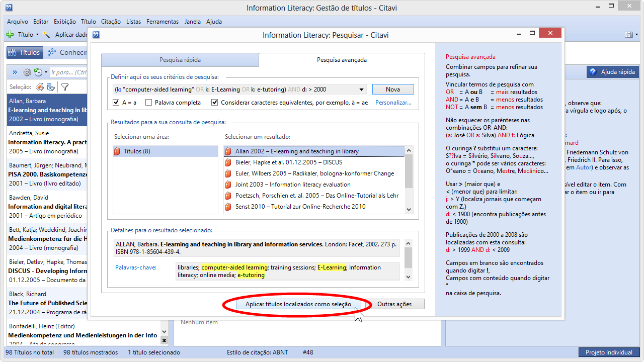Click book icon beside Euler, Wilbers result
The height and width of the screenshot is (362, 644).
(x=228, y=173)
